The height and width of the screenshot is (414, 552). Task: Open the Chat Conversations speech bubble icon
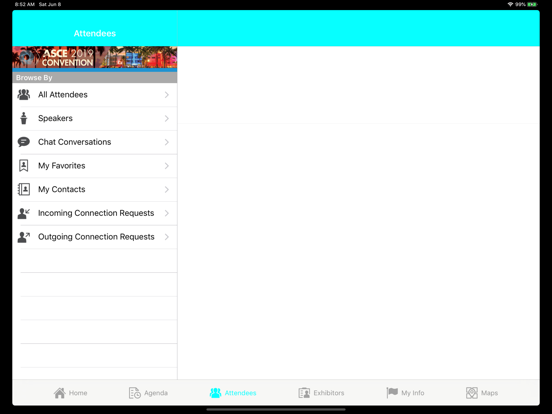[24, 142]
